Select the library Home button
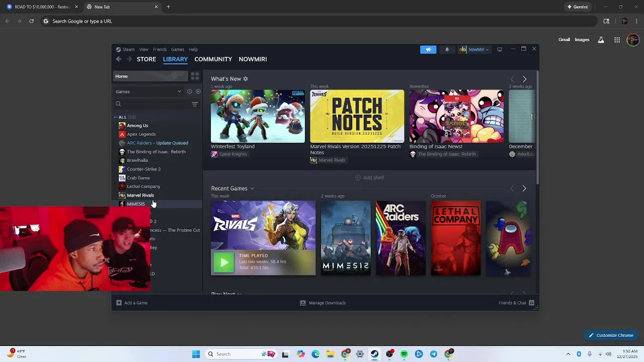Screen dimensions: 644x362 [x=150, y=76]
